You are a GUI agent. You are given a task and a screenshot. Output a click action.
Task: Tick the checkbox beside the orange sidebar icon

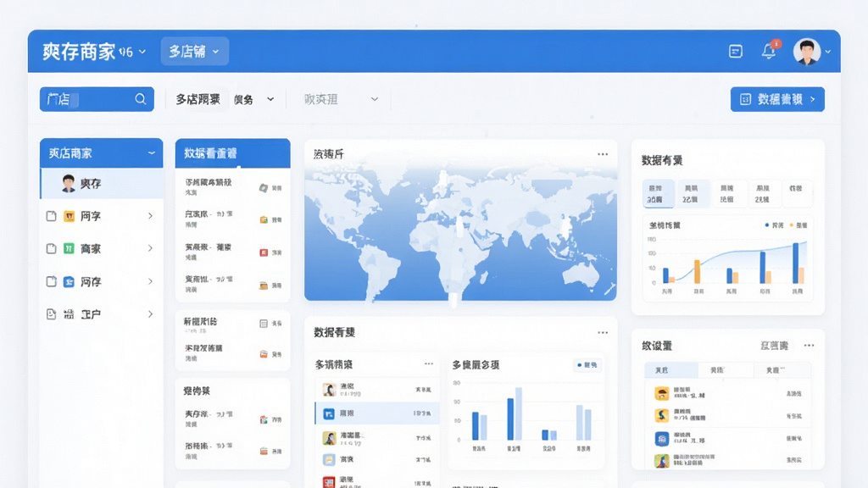click(52, 216)
